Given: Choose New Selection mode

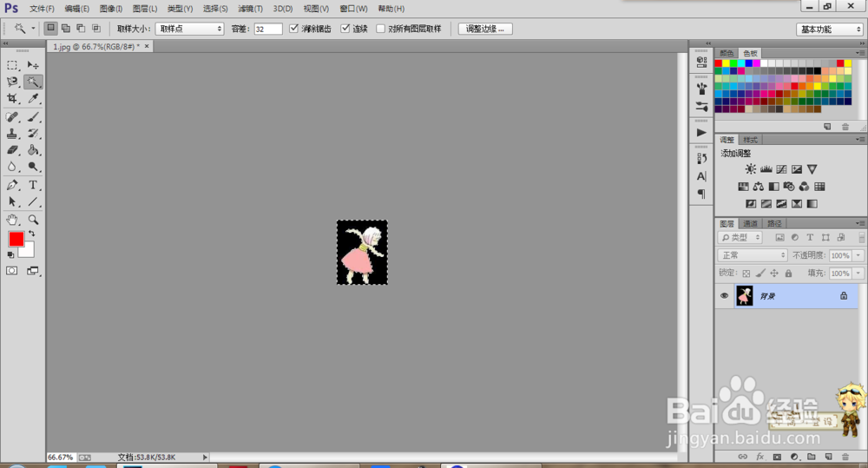Looking at the screenshot, I should [50, 29].
